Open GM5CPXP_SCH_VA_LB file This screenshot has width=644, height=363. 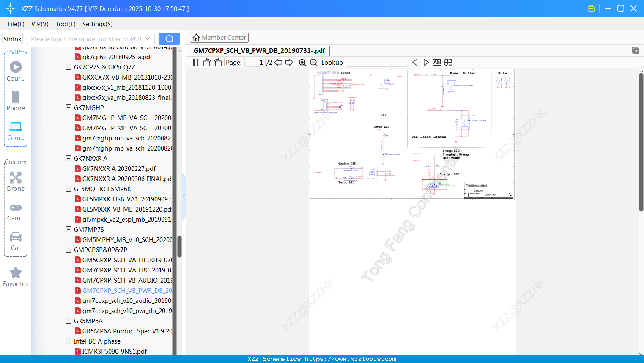point(127,260)
